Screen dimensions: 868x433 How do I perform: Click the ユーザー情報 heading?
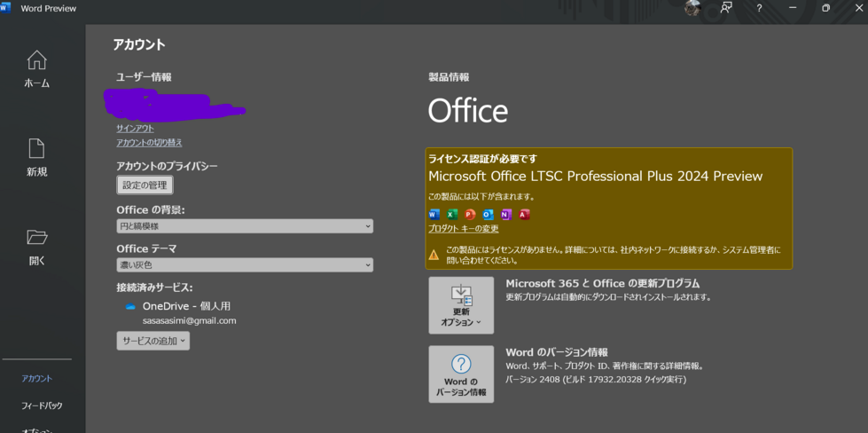144,77
